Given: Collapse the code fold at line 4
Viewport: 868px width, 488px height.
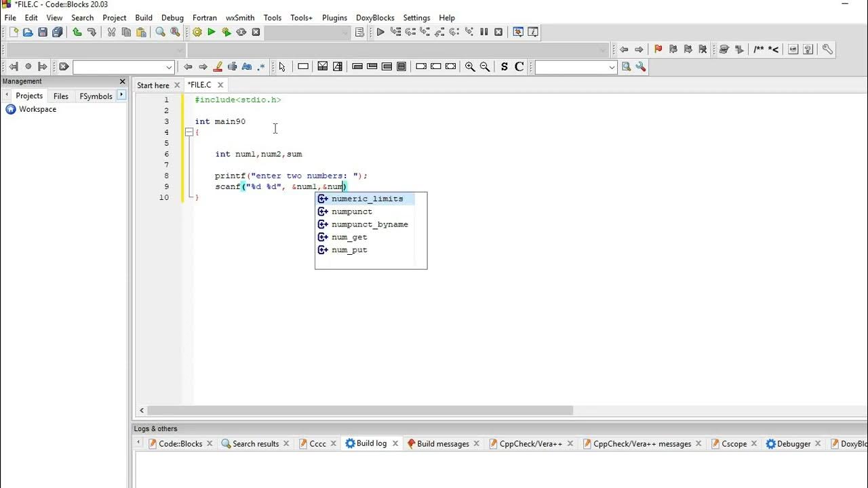Looking at the screenshot, I should pos(189,132).
